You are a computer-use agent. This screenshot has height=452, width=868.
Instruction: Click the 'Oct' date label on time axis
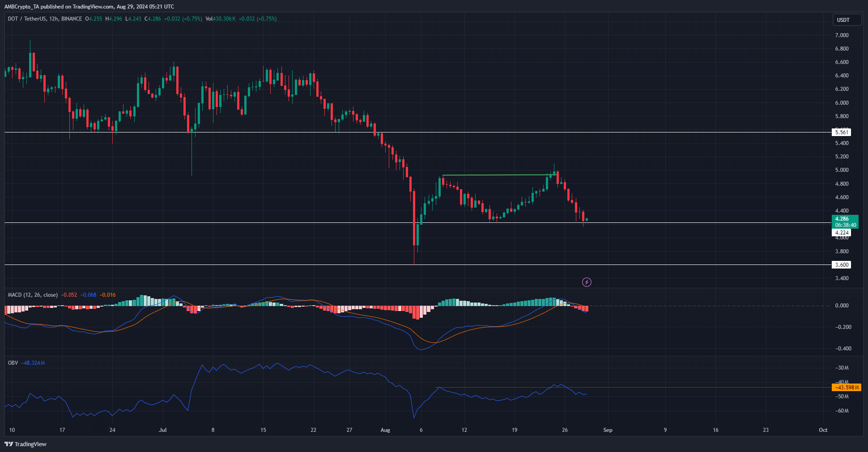[823, 430]
